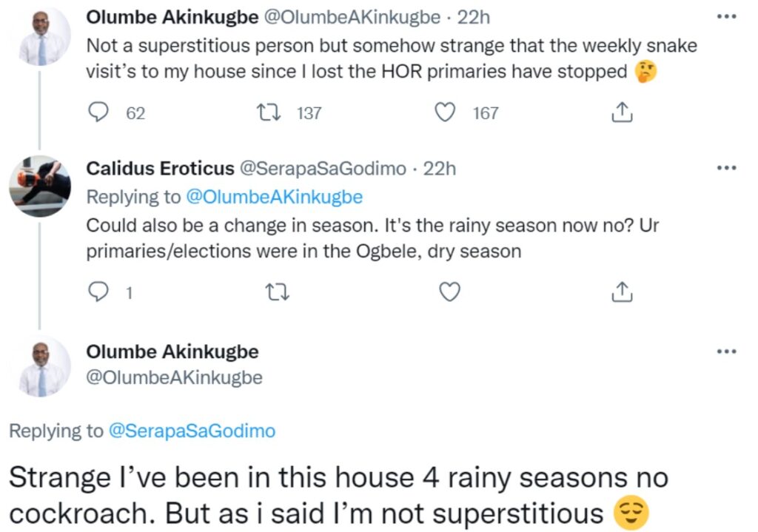Click the 22h timestamp on Olumbe's first tweet

[x=473, y=16]
